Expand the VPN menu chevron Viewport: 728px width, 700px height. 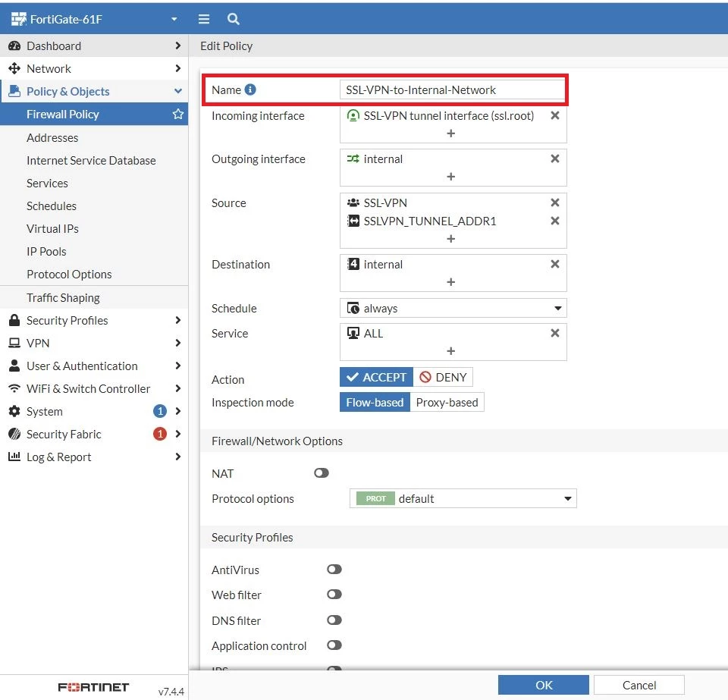[177, 343]
